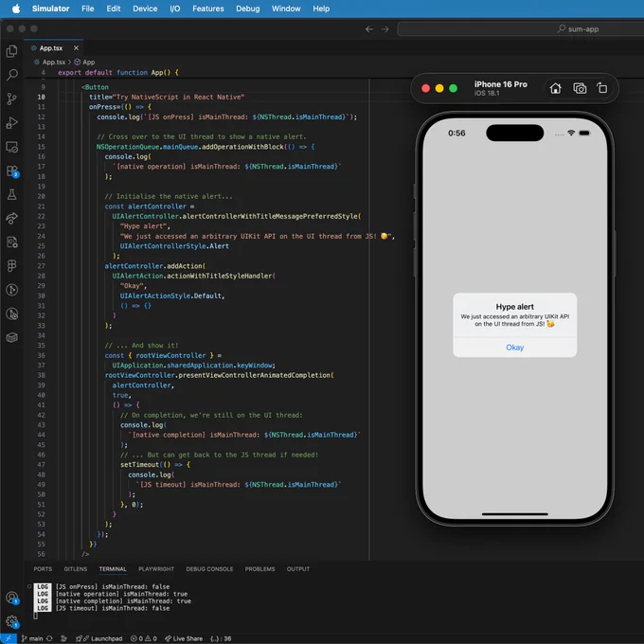Switch to the OUTPUT panel tab
This screenshot has width=644, height=644.
click(298, 569)
